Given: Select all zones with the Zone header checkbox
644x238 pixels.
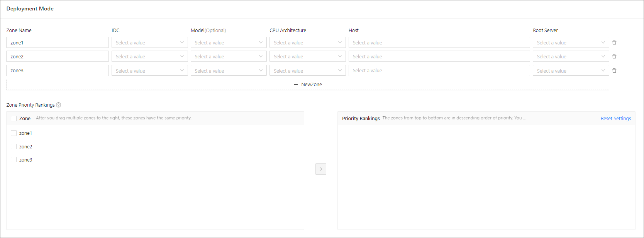Looking at the screenshot, I should pos(14,119).
